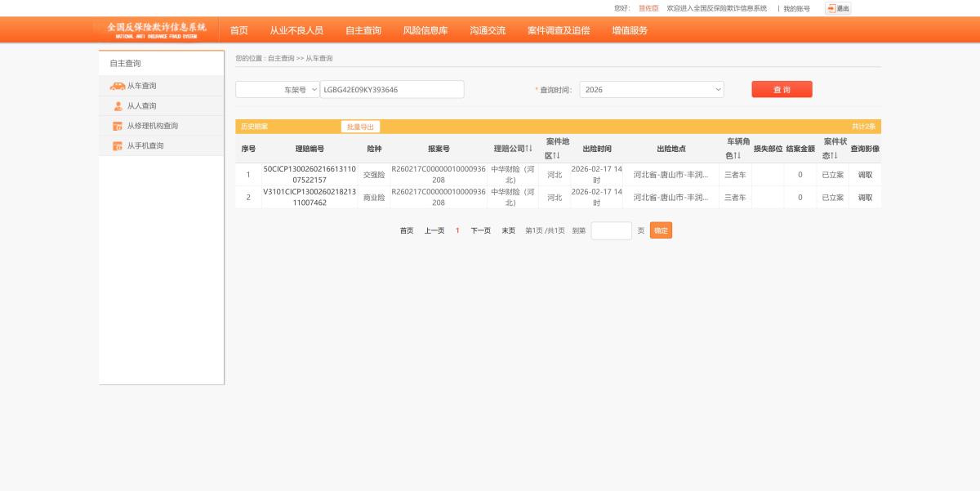Go to 下一页 next page
Image resolution: width=980 pixels, height=491 pixels.
click(481, 231)
